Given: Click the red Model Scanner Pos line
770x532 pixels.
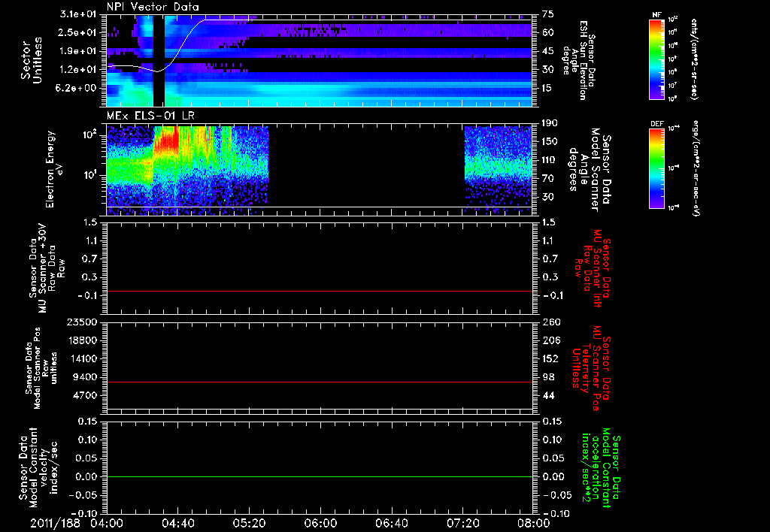Looking at the screenshot, I should click(x=319, y=382).
